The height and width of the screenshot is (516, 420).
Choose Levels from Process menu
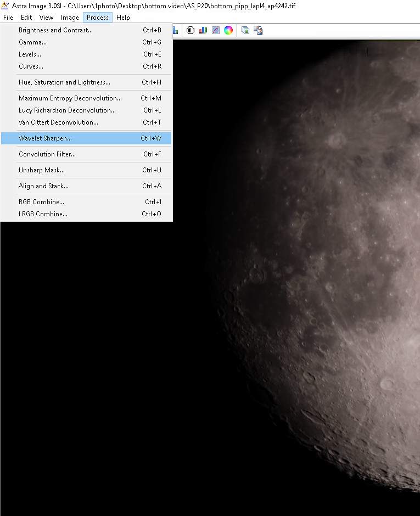[86, 54]
